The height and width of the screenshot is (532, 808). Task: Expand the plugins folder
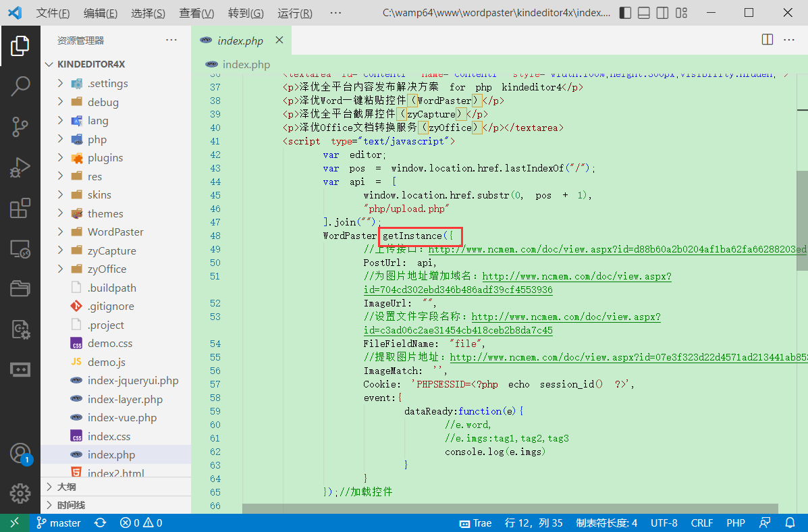point(105,157)
